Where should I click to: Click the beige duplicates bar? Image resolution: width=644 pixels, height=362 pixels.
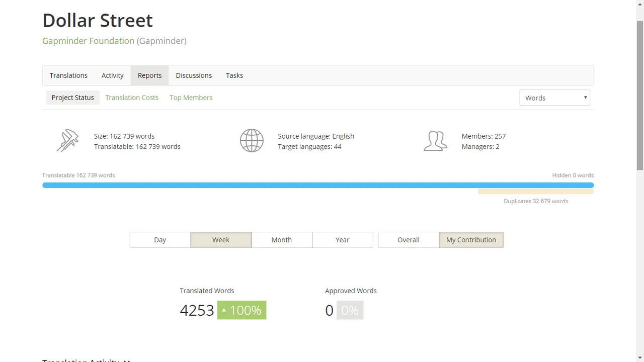click(x=536, y=192)
